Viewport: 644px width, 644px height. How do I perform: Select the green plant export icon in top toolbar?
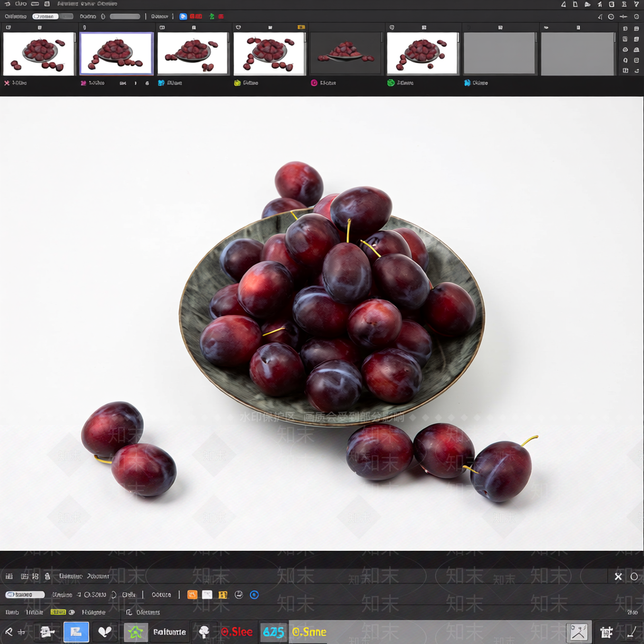point(212,17)
